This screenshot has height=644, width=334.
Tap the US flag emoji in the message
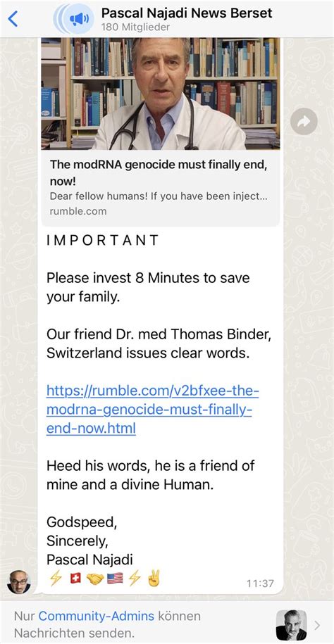click(115, 579)
